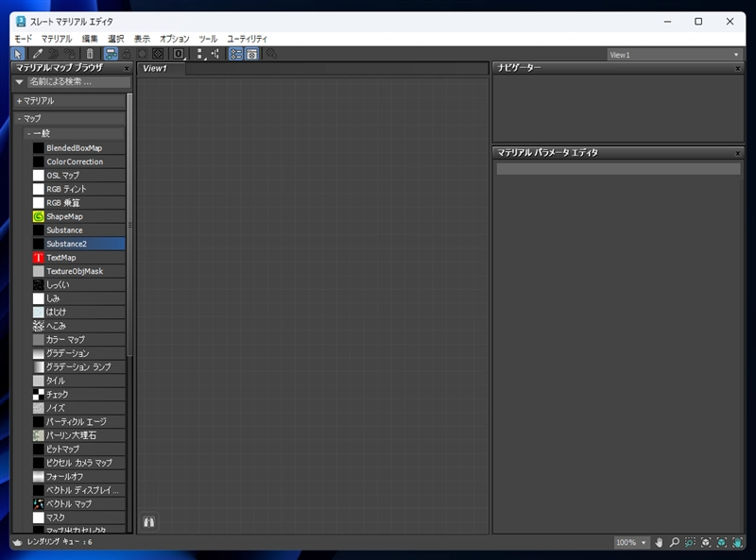Select BlendedBoxMap map
Viewport: 756px width, 560px height.
point(78,148)
